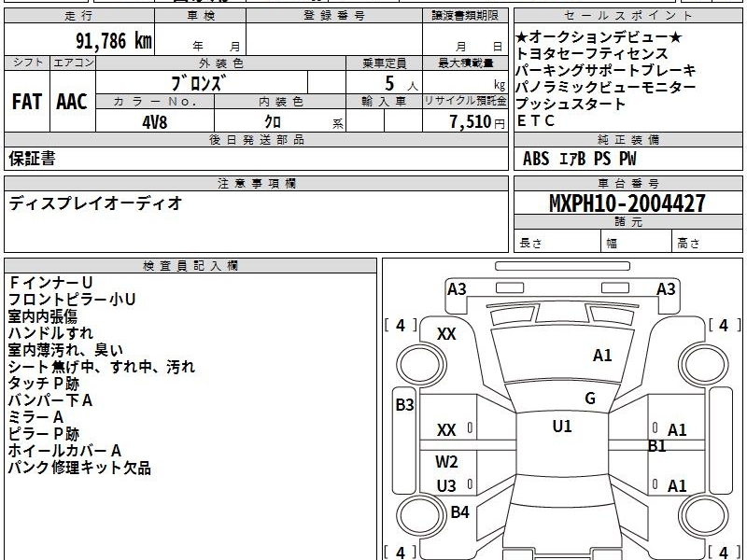Image resolution: width=747 pixels, height=560 pixels.
Task: Click the G mark on car diagram
Action: pyautogui.click(x=590, y=399)
